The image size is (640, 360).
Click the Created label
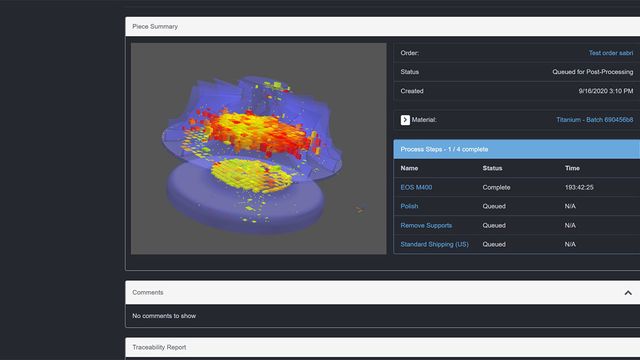(412, 91)
